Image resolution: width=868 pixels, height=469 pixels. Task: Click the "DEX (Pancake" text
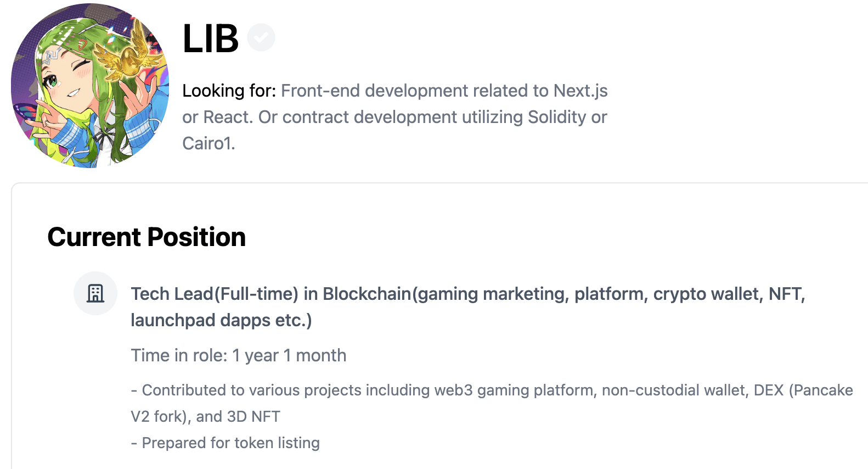[803, 390]
